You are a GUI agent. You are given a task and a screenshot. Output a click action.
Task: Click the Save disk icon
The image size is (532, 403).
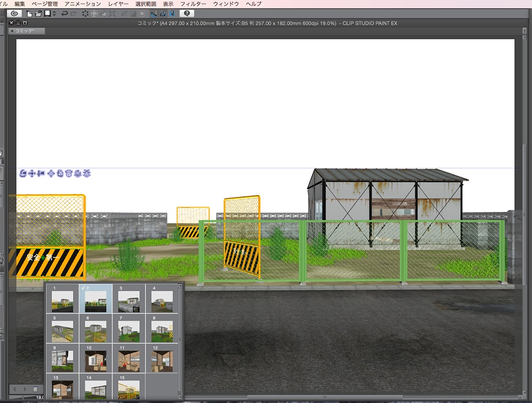click(47, 14)
